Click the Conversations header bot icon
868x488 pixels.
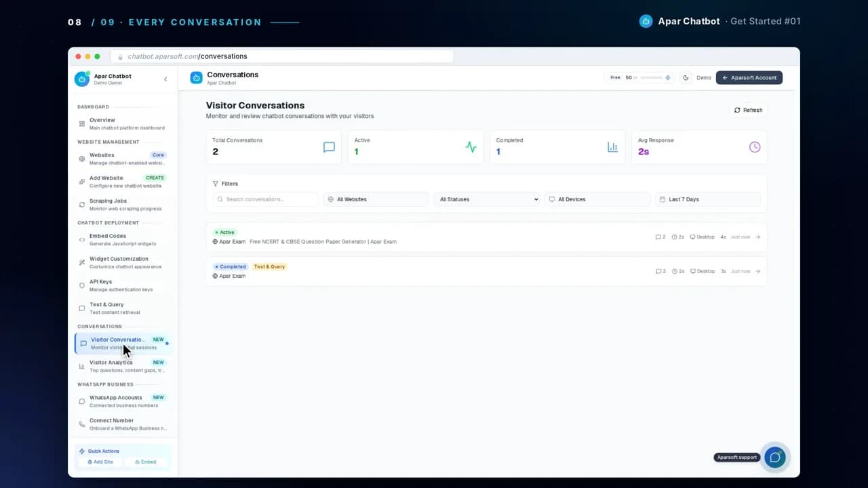tap(196, 78)
